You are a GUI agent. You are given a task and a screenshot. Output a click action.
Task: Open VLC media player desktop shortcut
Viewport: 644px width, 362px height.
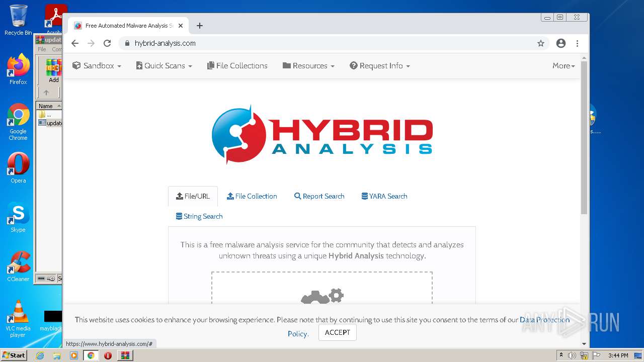tap(18, 319)
